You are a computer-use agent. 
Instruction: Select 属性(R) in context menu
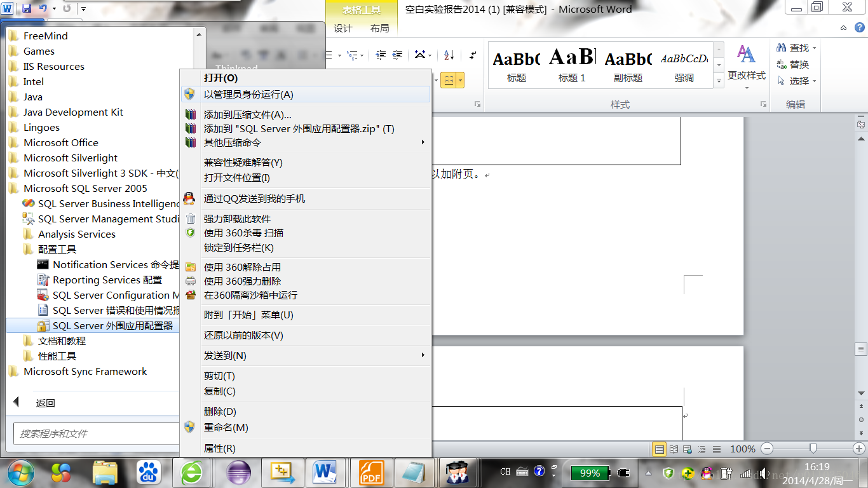tap(305, 448)
